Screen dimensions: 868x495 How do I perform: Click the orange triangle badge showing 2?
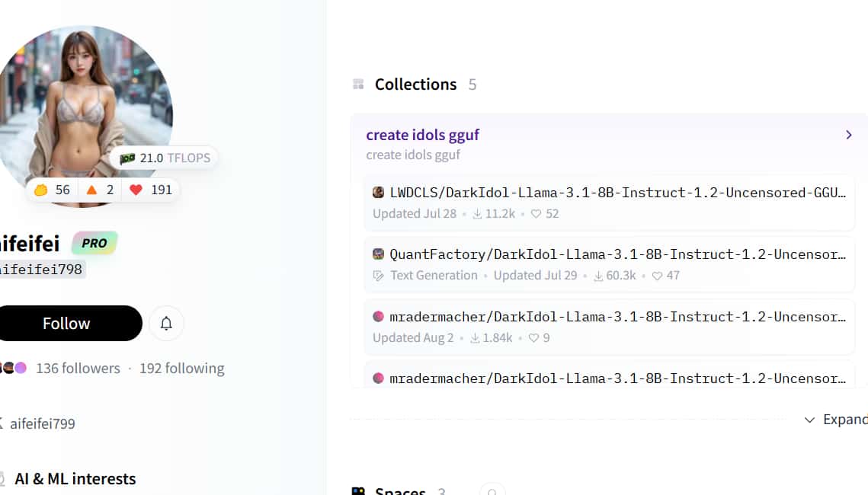pyautogui.click(x=101, y=190)
